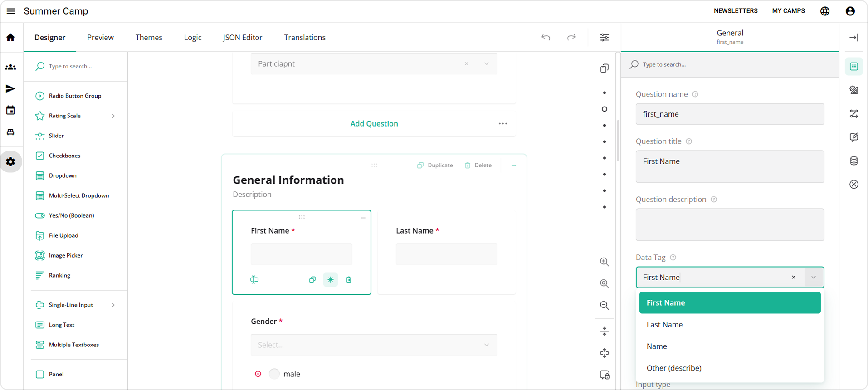Click First Name input type icon
868x390 pixels.
coord(254,280)
